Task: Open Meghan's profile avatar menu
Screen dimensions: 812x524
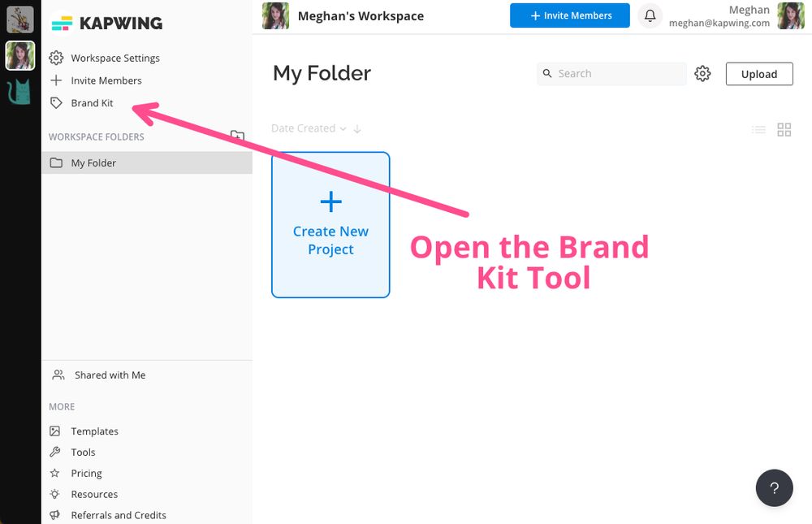Action: pos(791,15)
